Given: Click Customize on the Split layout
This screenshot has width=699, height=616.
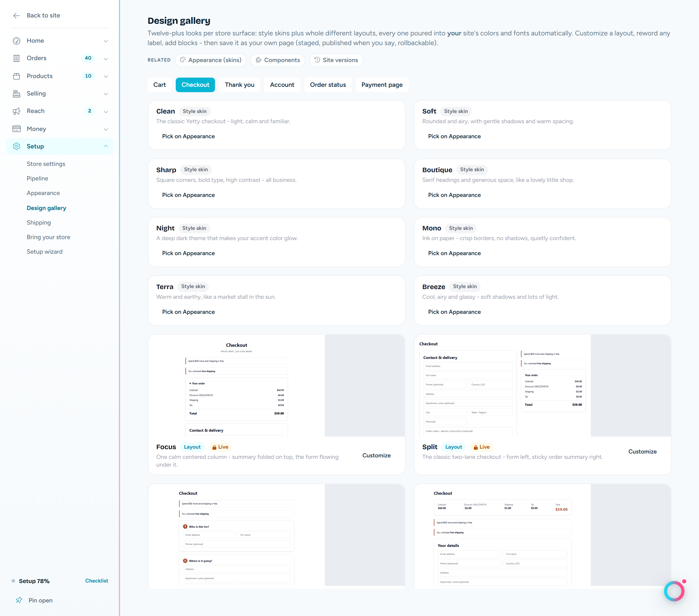Looking at the screenshot, I should (643, 452).
